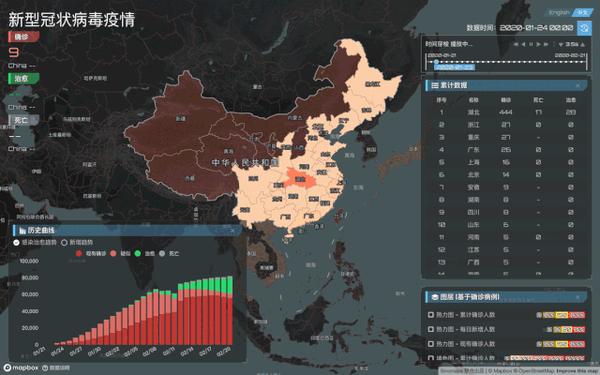
Task: Enable 热力图 - 每日新增人数 layer checkbox
Action: coord(430,329)
